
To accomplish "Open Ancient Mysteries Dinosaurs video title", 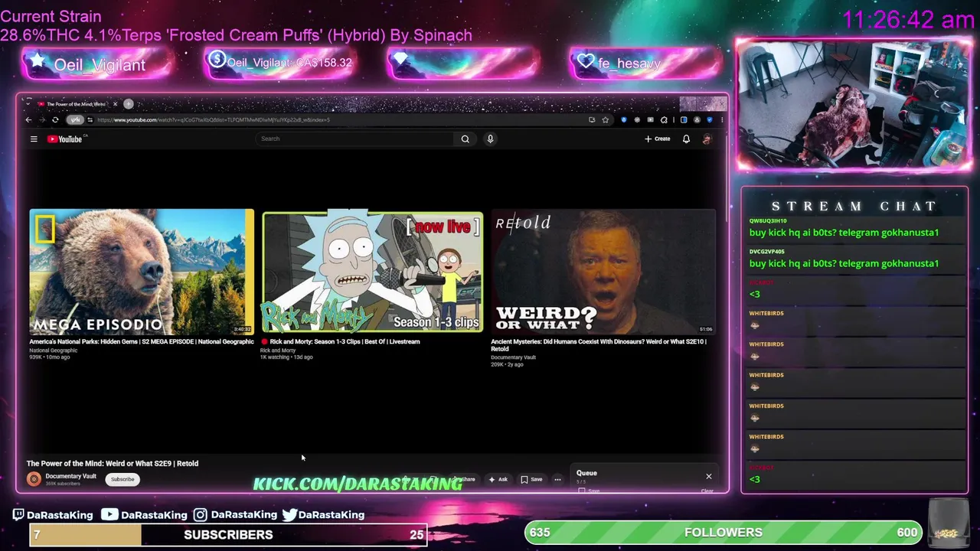I will tap(599, 345).
